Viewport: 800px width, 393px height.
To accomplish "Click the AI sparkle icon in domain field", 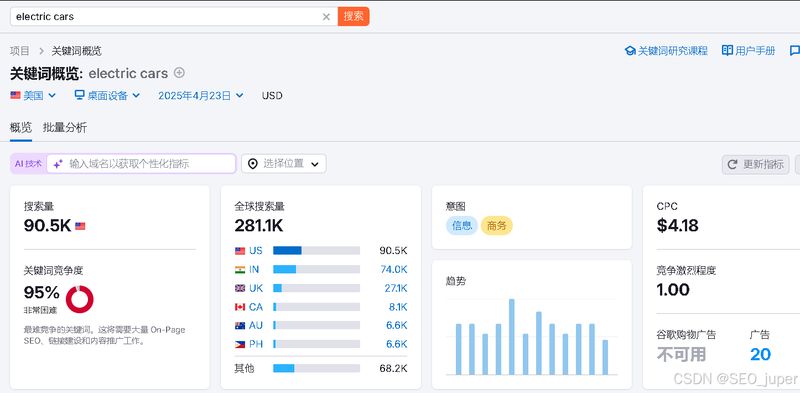I will coord(58,164).
